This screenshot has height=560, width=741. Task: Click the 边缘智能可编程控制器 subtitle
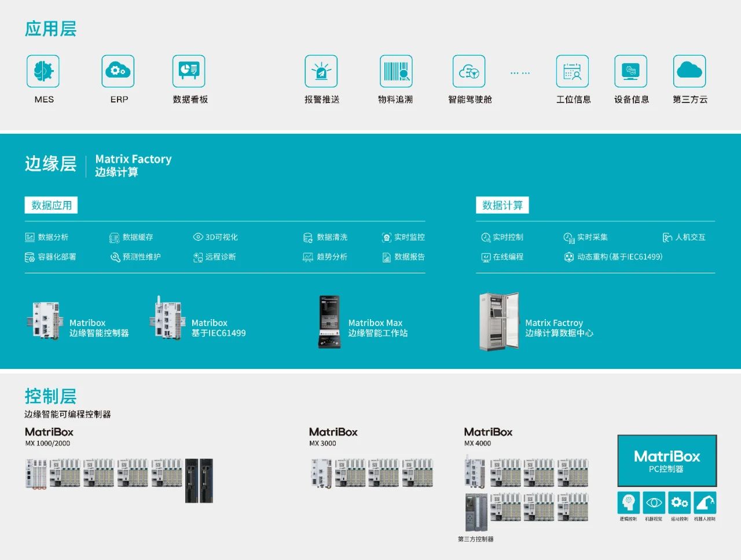click(68, 414)
